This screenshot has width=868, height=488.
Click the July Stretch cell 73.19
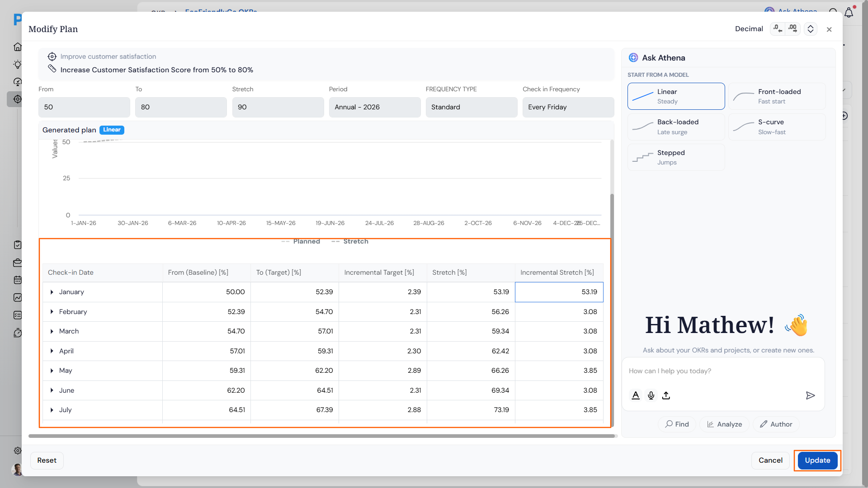471,410
